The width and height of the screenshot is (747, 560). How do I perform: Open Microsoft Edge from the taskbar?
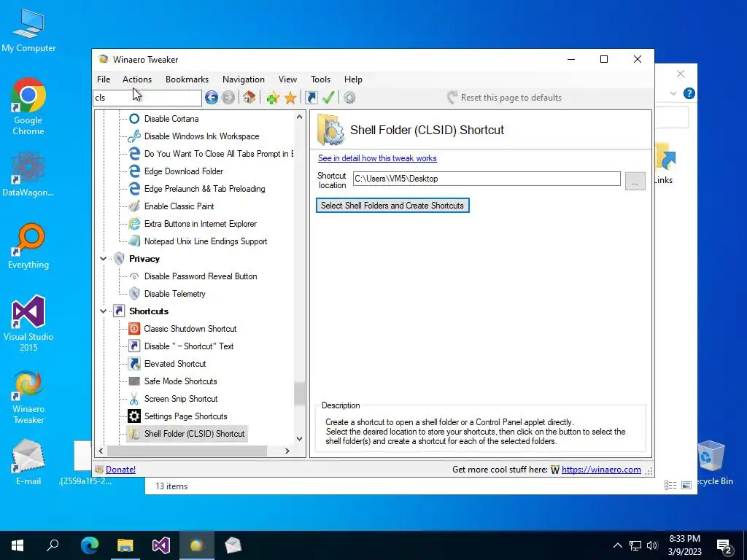coord(89,545)
